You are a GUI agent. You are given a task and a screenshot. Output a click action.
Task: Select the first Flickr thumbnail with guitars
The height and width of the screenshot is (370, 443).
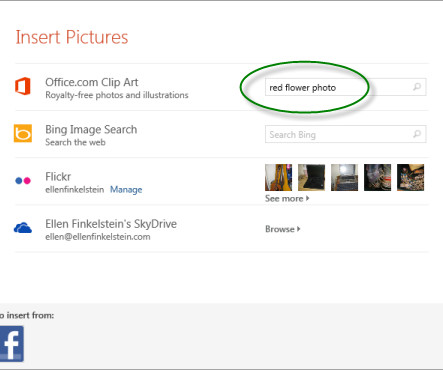click(x=278, y=177)
